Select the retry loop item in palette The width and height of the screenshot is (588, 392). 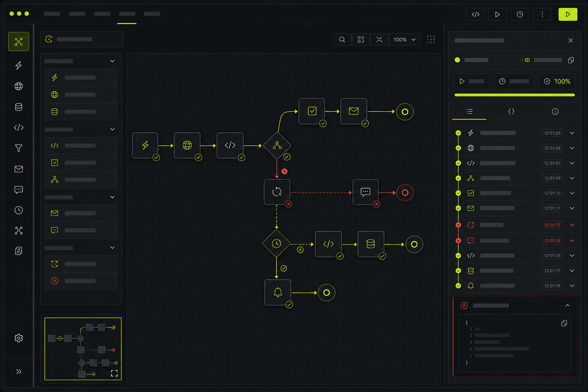(81, 264)
